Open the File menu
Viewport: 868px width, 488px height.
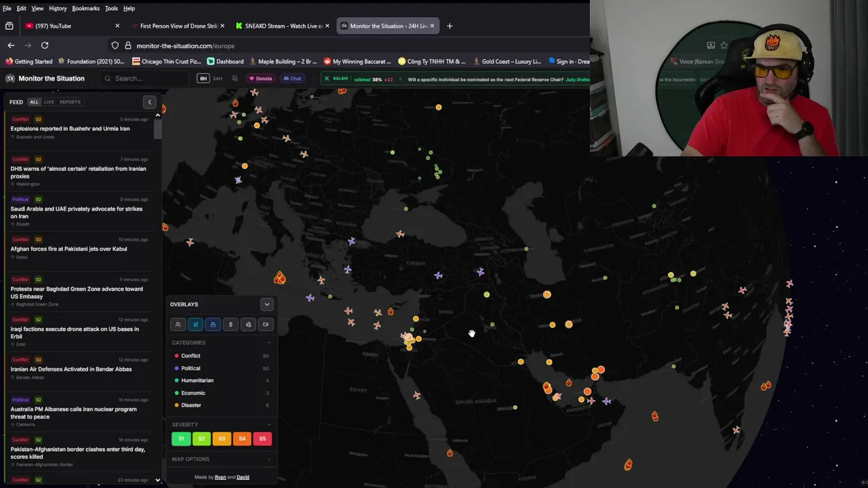(x=7, y=8)
